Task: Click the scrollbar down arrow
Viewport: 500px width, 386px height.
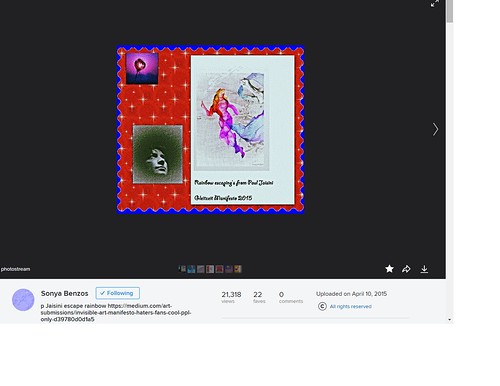Action: (x=449, y=320)
